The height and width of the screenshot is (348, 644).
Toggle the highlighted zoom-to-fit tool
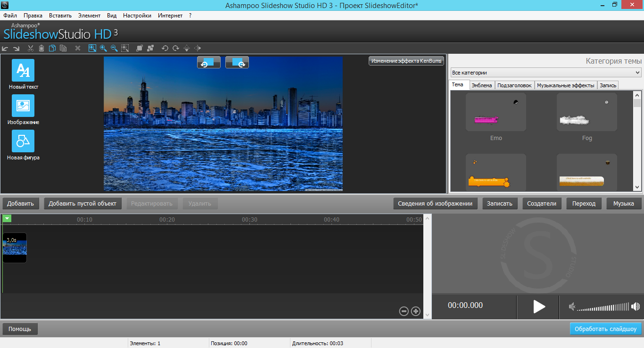pos(92,48)
